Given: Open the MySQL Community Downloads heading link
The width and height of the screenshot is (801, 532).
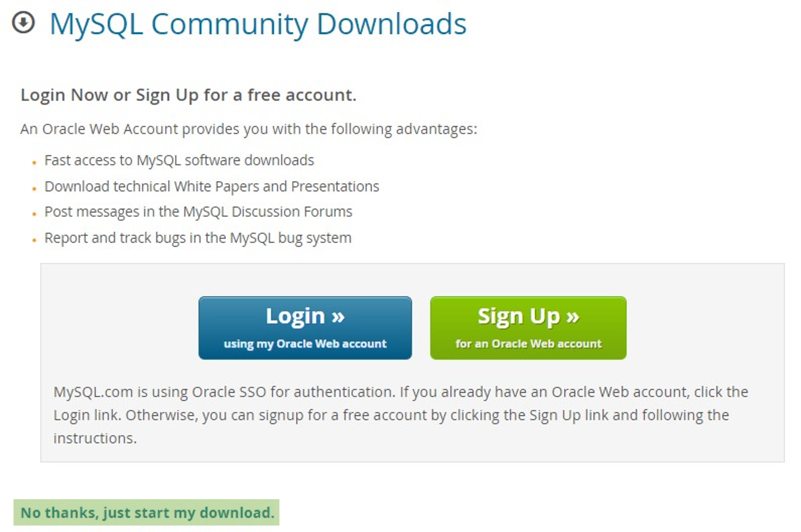Looking at the screenshot, I should [258, 24].
